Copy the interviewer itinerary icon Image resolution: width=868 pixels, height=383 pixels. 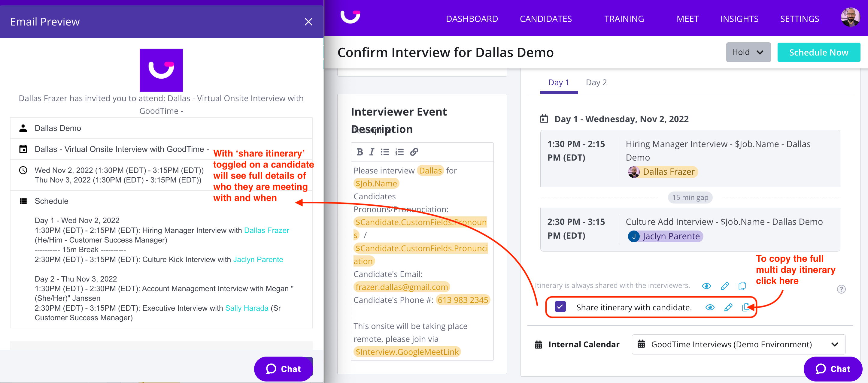pyautogui.click(x=742, y=286)
